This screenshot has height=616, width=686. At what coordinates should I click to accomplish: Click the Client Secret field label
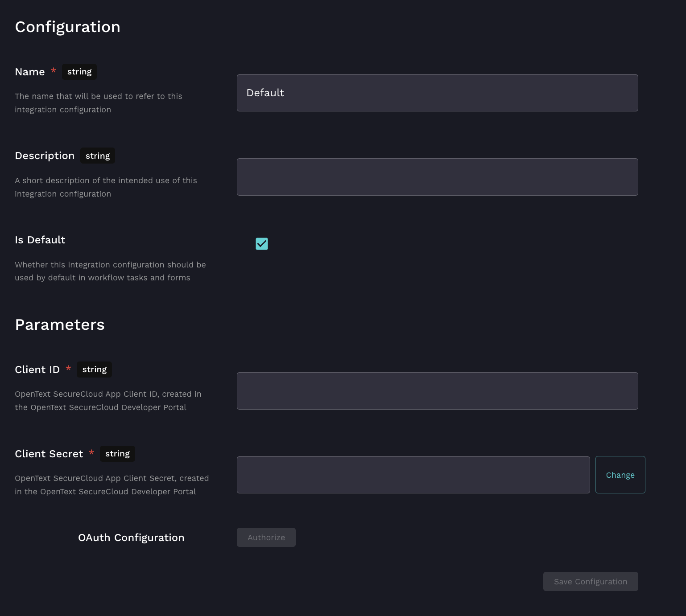49,454
